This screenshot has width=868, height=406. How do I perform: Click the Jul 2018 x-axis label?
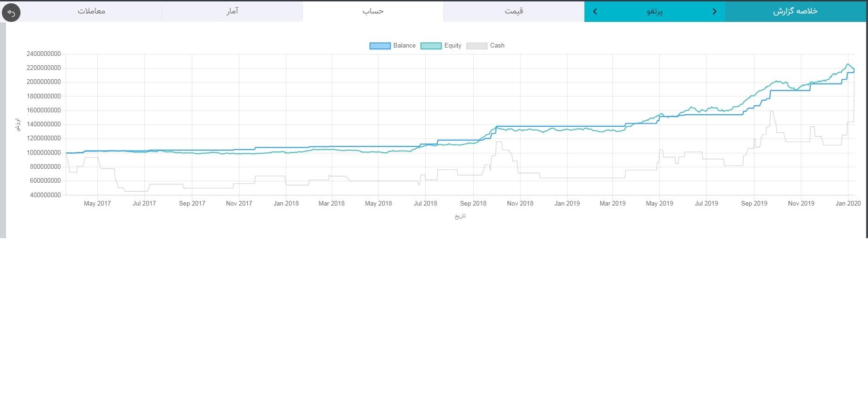426,204
